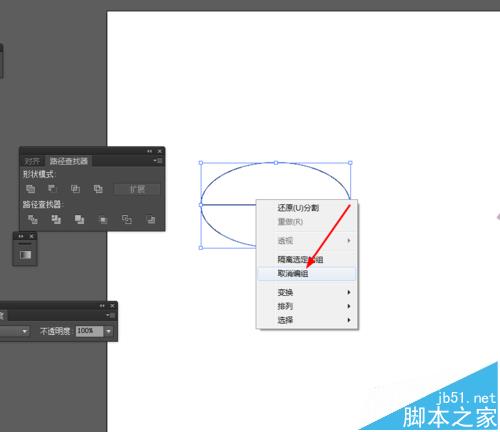Choose 取消编组 (Ungroup) from context menu

(x=307, y=274)
